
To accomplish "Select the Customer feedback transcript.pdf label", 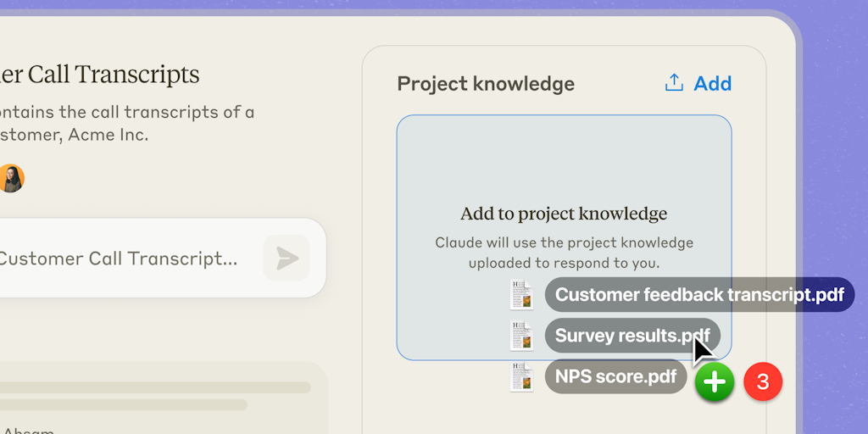I will 699,295.
